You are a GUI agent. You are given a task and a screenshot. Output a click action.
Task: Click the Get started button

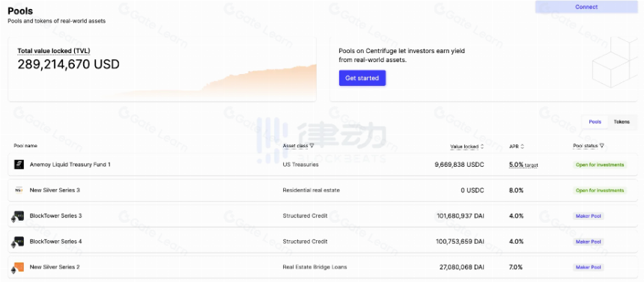362,78
